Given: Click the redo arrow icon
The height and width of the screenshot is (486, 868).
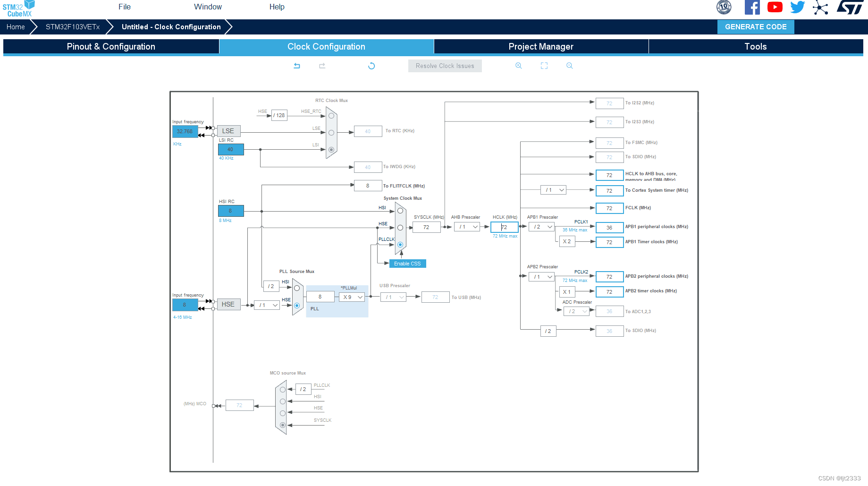Looking at the screenshot, I should [322, 66].
